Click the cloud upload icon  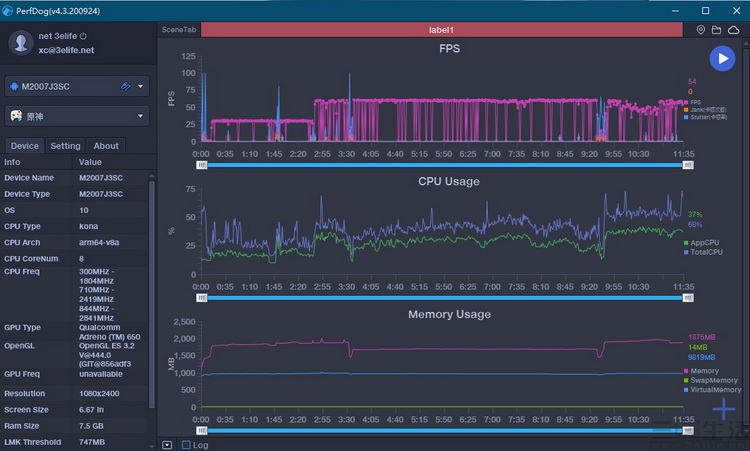733,30
